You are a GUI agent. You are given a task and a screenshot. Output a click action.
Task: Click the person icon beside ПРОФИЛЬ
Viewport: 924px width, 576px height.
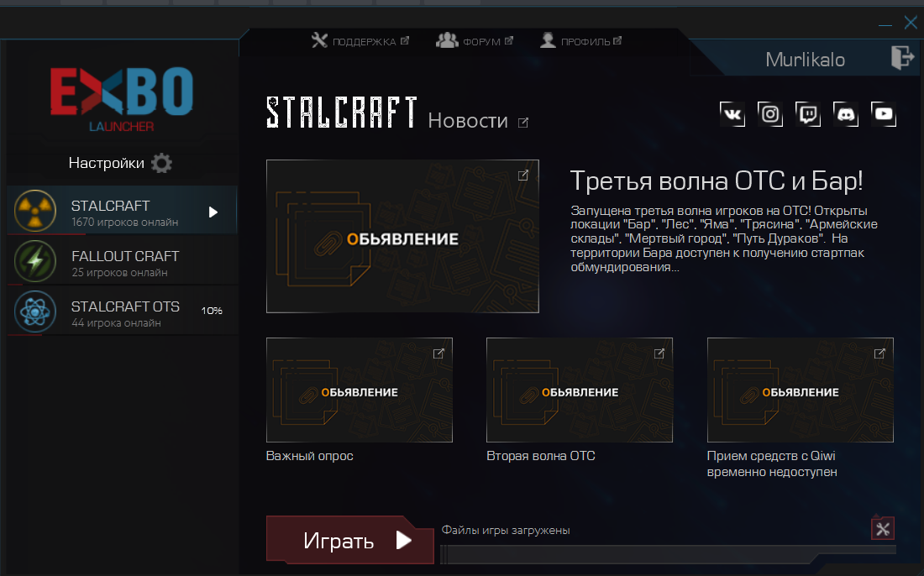tap(548, 40)
